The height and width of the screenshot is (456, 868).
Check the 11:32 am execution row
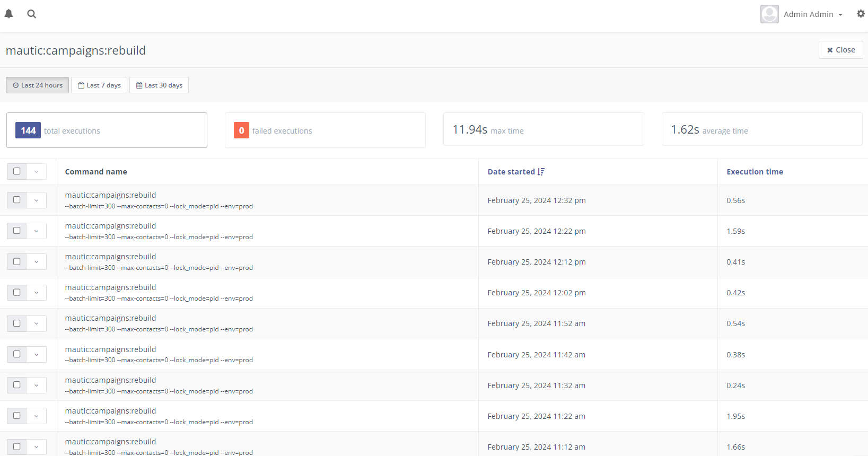(16, 384)
